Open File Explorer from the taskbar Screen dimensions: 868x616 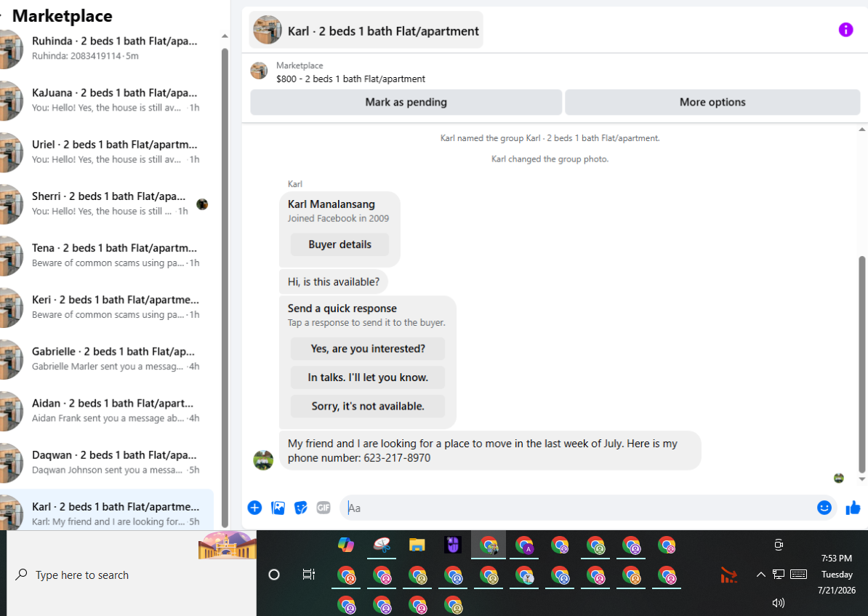[417, 545]
